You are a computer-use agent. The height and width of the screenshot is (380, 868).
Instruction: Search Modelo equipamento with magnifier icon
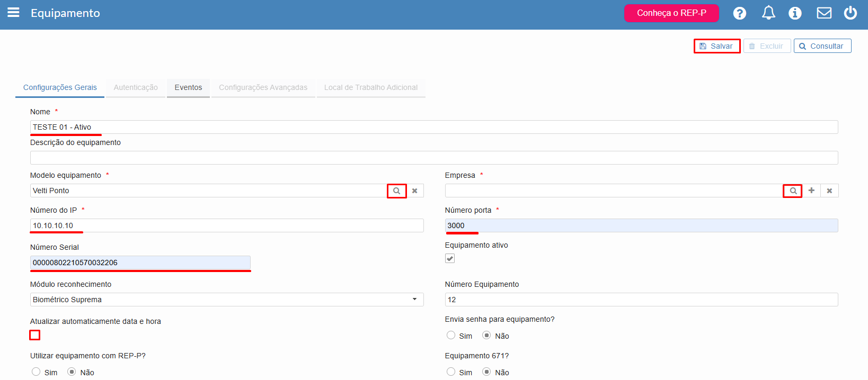[x=396, y=191]
